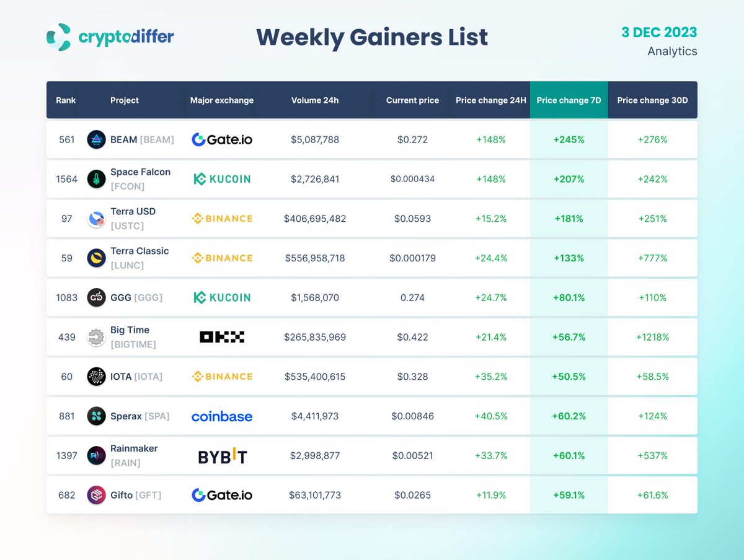Click the +245% seven-day change
The height and width of the screenshot is (560, 744).
[569, 139]
